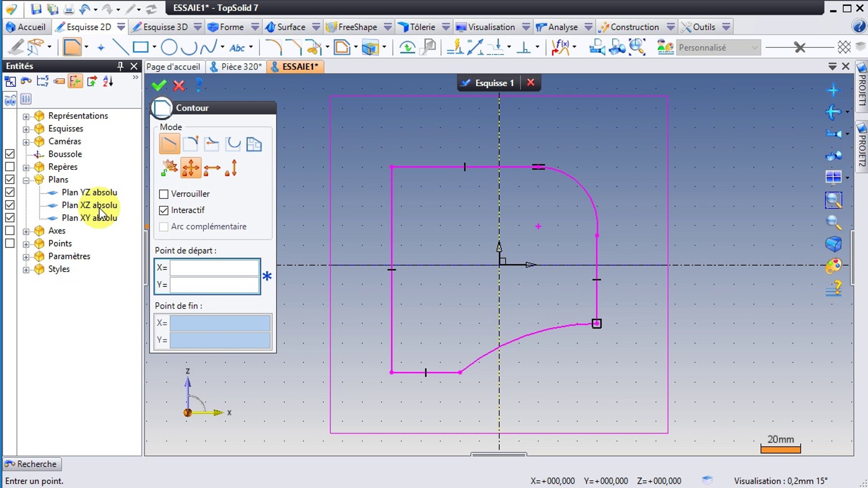Screen dimensions: 868x488
Task: Click the zoom window magnifier icon
Action: click(x=833, y=200)
